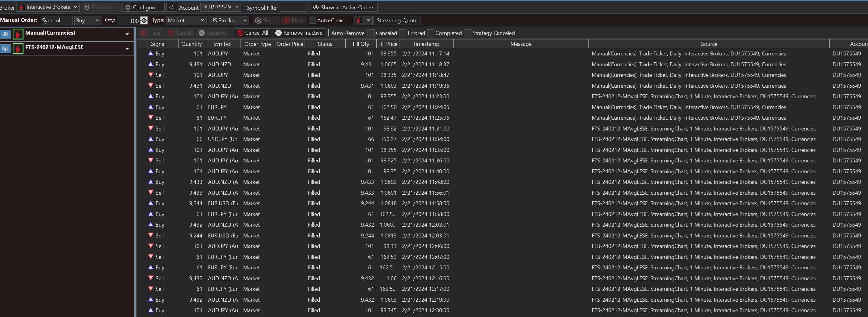
Task: Check the Auto-Remove Canceled checkbox
Action: 371,33
